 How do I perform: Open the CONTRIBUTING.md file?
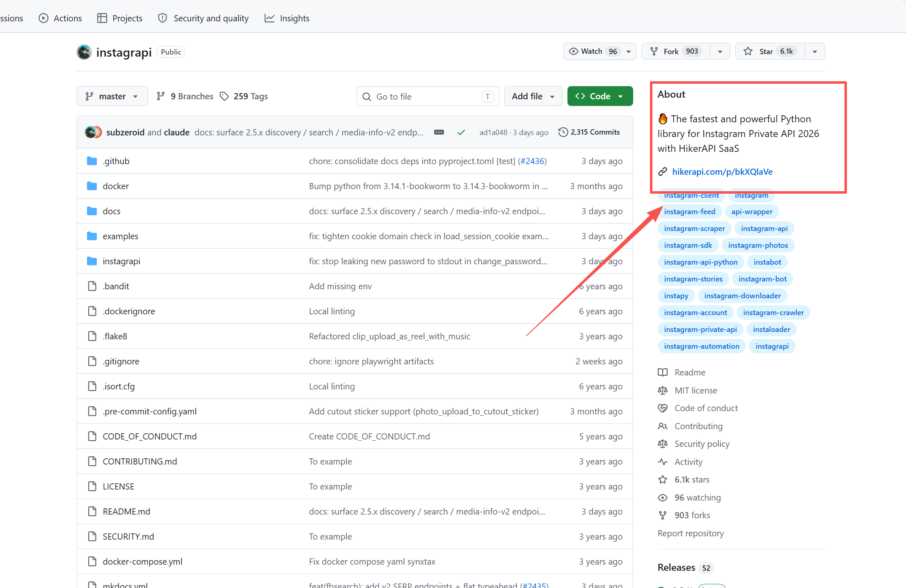pyautogui.click(x=140, y=461)
